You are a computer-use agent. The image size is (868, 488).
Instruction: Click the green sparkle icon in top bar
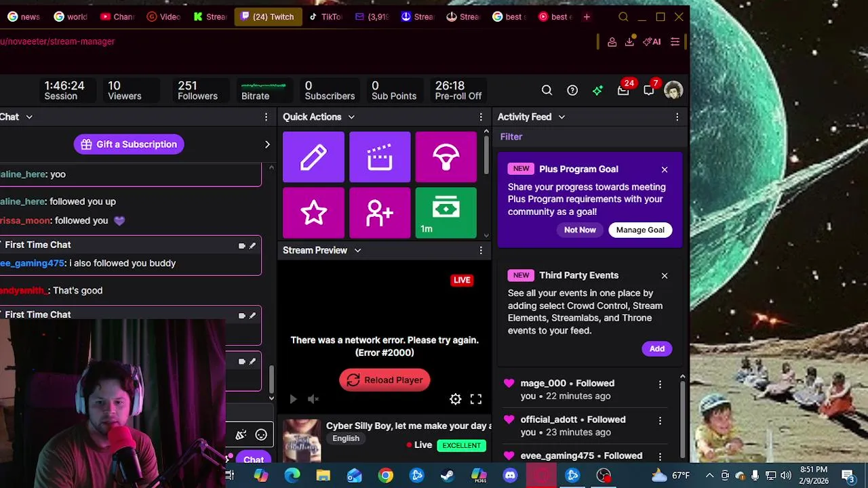point(597,90)
